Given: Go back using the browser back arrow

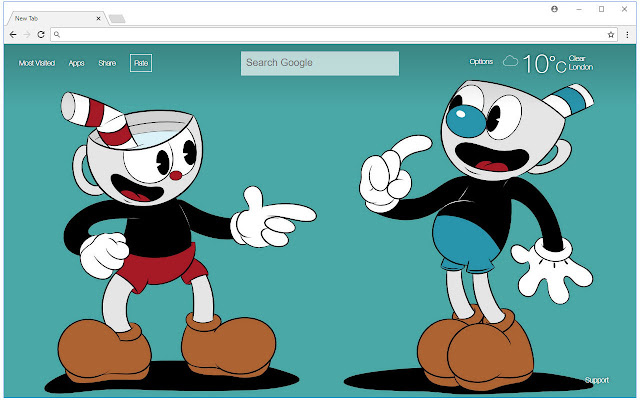Looking at the screenshot, I should pos(13,35).
